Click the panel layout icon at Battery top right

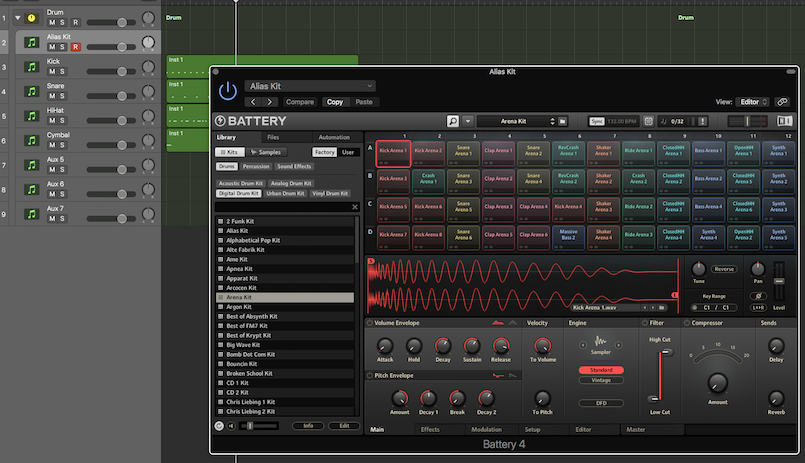point(784,121)
